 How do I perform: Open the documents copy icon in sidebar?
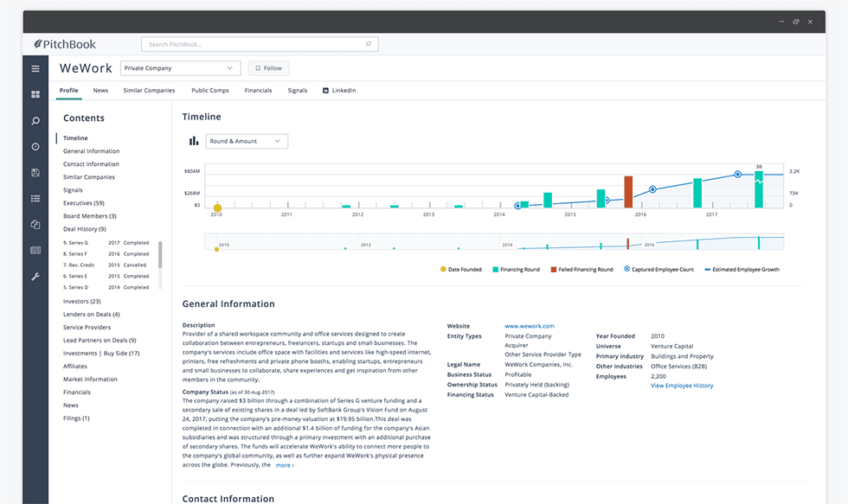(x=35, y=224)
